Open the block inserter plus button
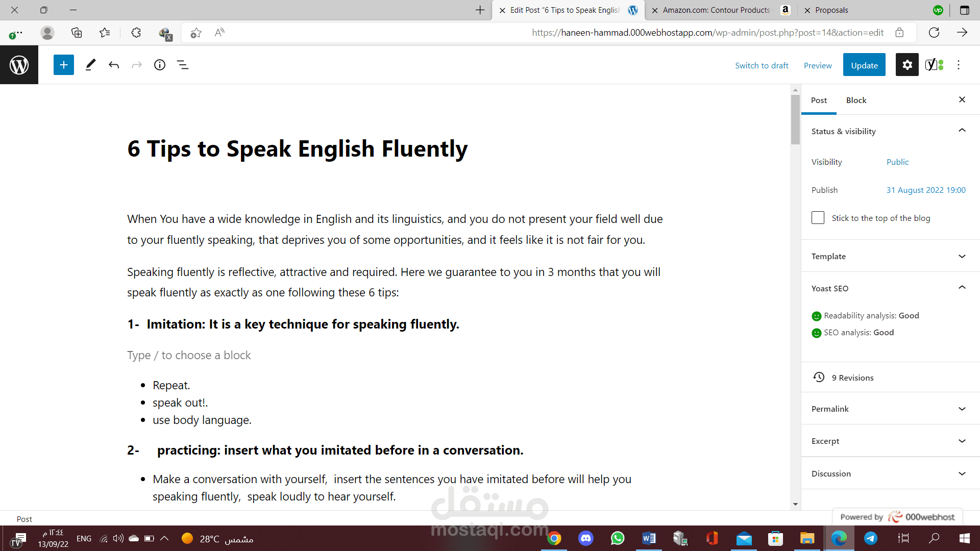This screenshot has height=551, width=980. (64, 65)
